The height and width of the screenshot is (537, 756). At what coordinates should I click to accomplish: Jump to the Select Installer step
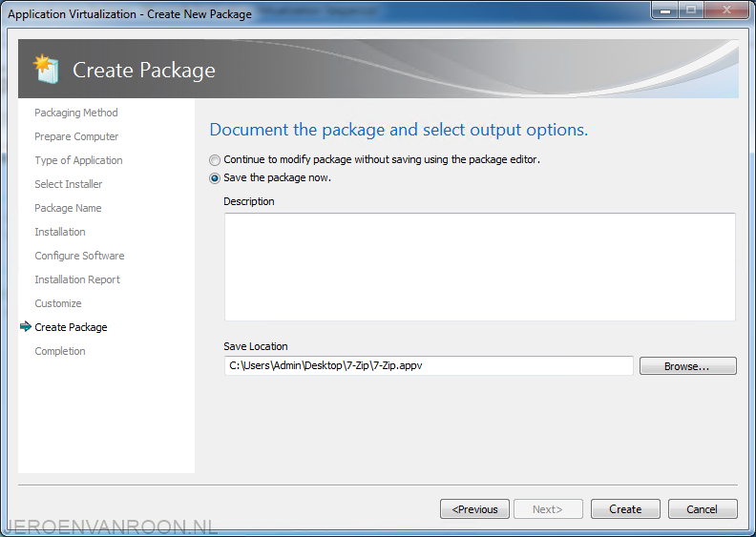[x=69, y=184]
